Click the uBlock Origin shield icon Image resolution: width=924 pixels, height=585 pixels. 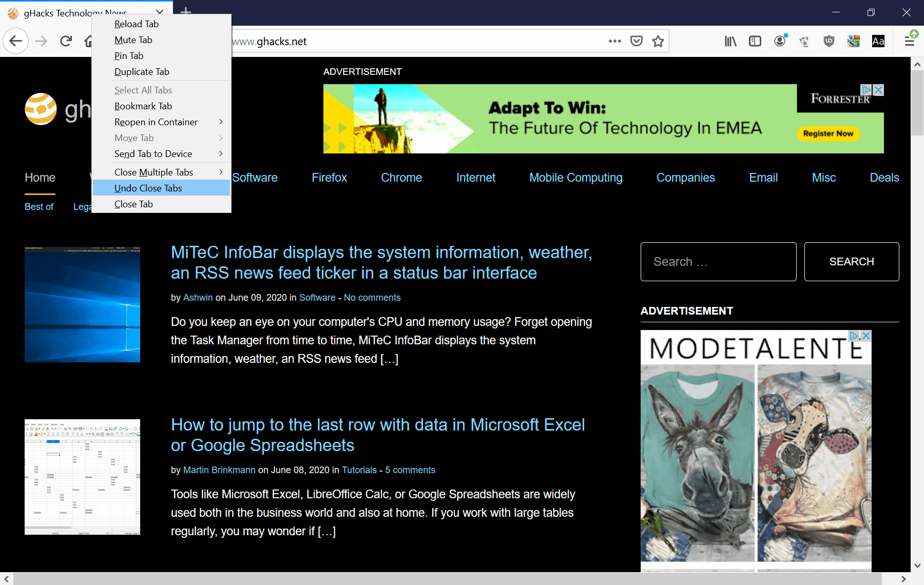point(829,41)
